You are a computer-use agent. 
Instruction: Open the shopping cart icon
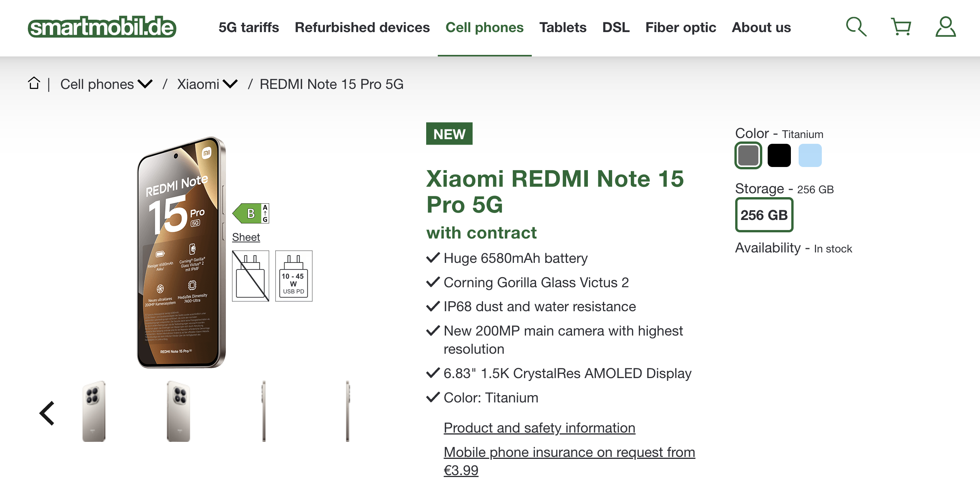tap(901, 27)
